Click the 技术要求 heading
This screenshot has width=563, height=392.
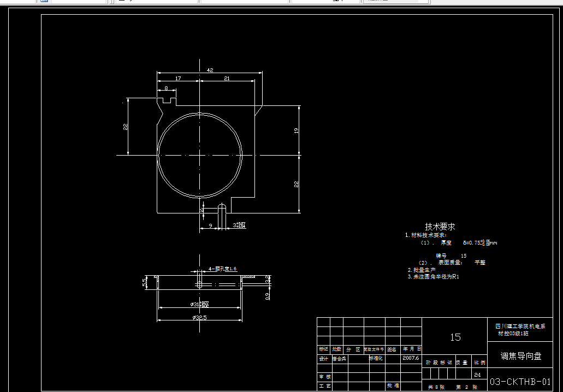point(440,227)
